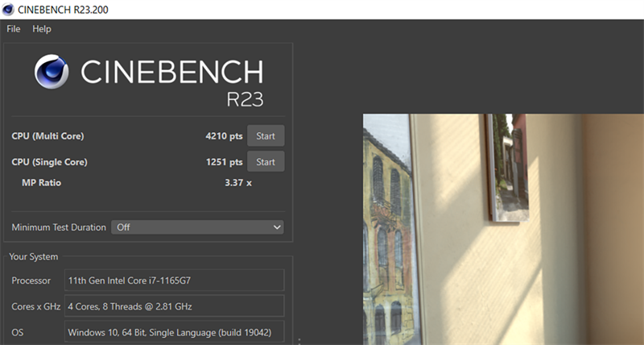Image resolution: width=644 pixels, height=345 pixels.
Task: Click the Cinebench sphere logo
Action: click(52, 72)
